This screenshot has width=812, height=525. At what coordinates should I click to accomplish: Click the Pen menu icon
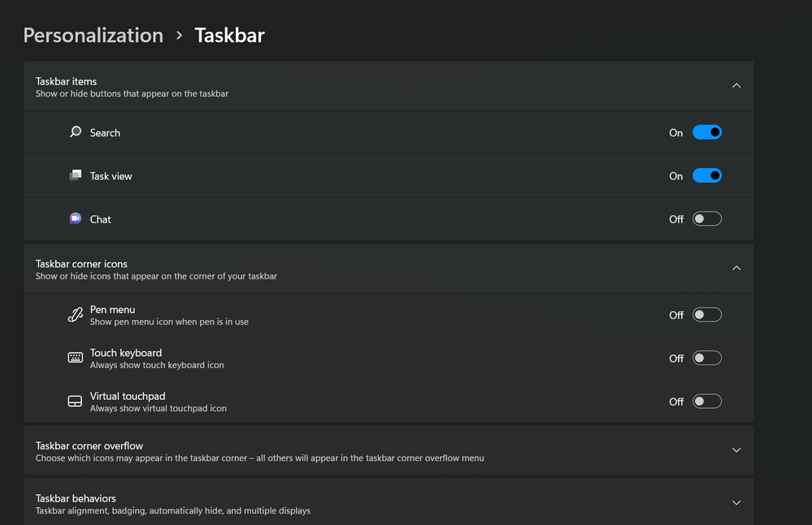(75, 314)
